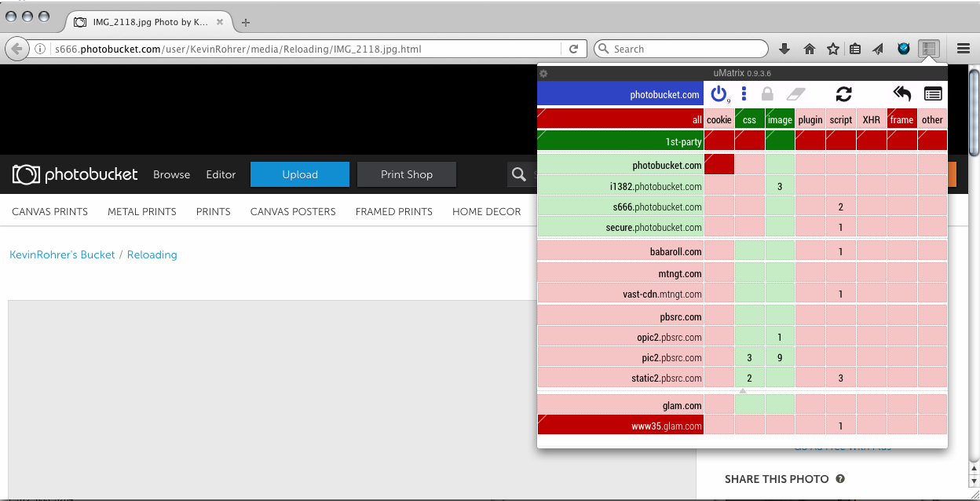Open the Editor menu item

point(221,174)
